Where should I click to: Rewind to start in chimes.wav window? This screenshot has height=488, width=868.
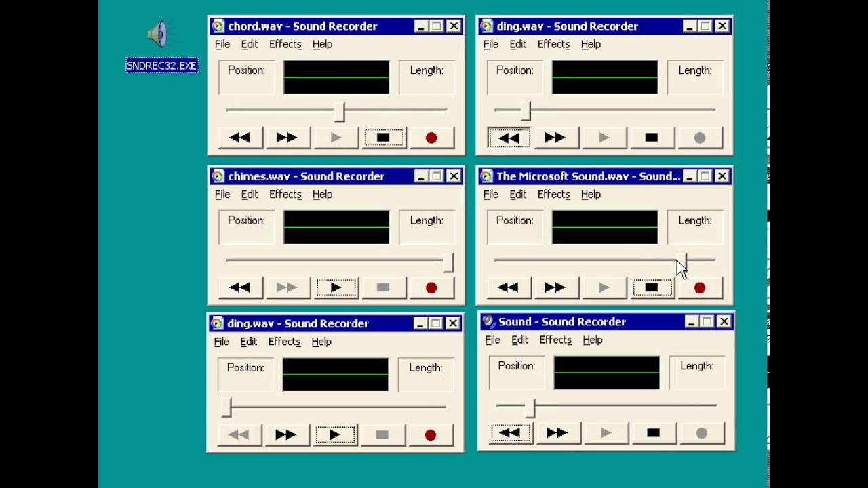tap(240, 287)
